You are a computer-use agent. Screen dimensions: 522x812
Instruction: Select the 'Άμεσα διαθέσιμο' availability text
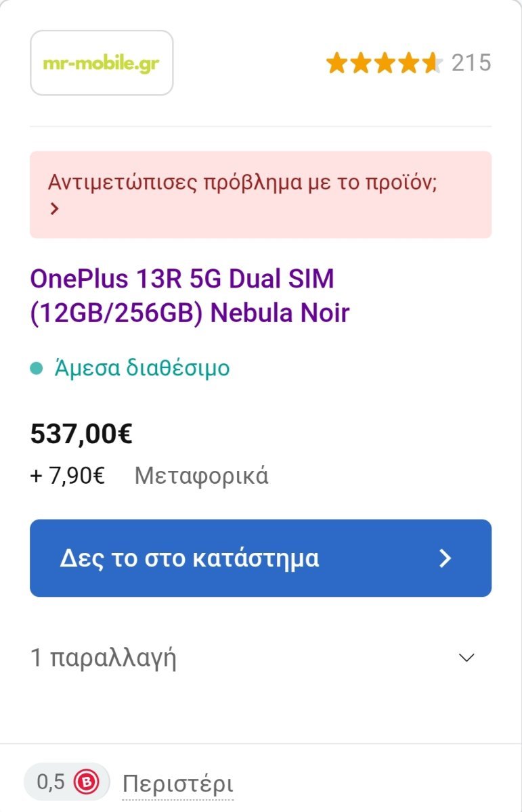pyautogui.click(x=142, y=368)
